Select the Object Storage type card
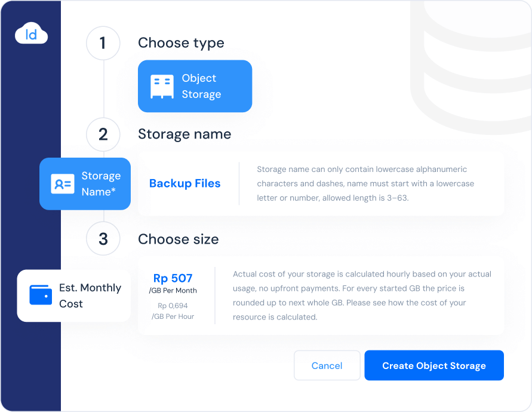 click(x=195, y=86)
